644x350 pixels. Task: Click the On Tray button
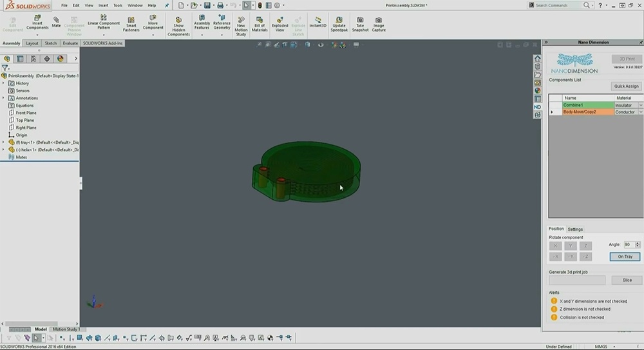[625, 257]
